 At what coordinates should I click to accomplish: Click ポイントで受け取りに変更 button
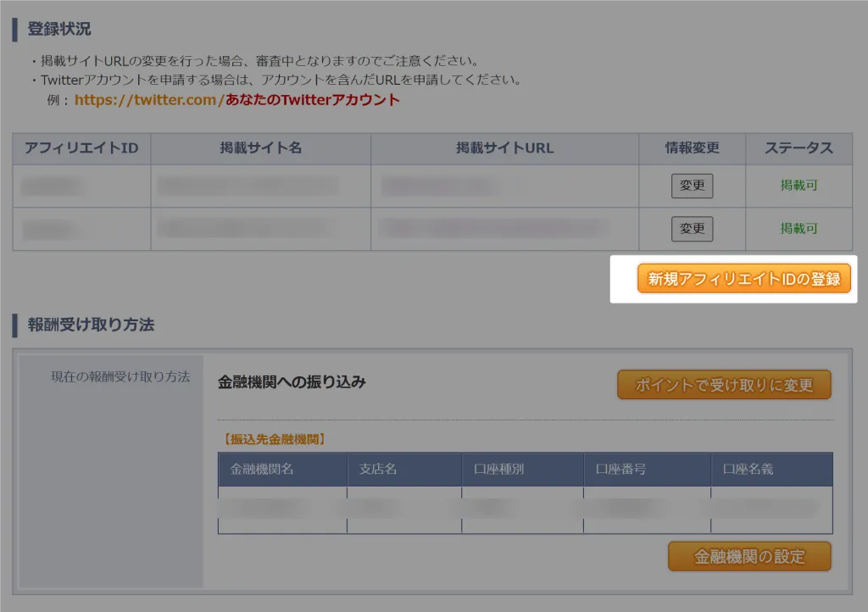[724, 385]
